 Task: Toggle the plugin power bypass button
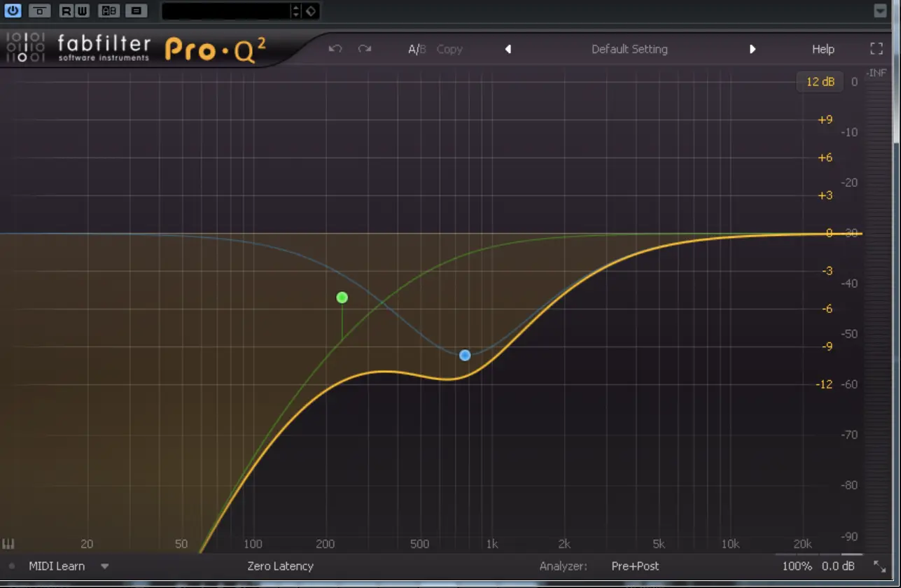click(x=13, y=10)
